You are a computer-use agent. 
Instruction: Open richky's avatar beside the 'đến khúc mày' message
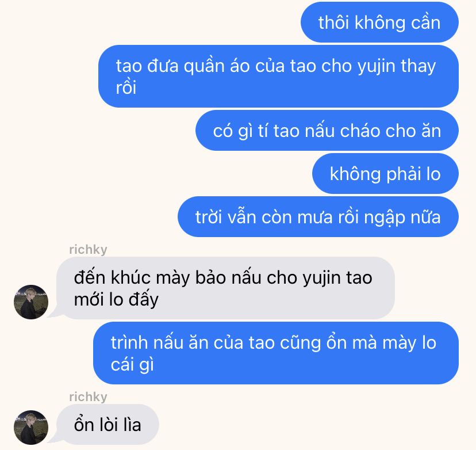point(31,302)
